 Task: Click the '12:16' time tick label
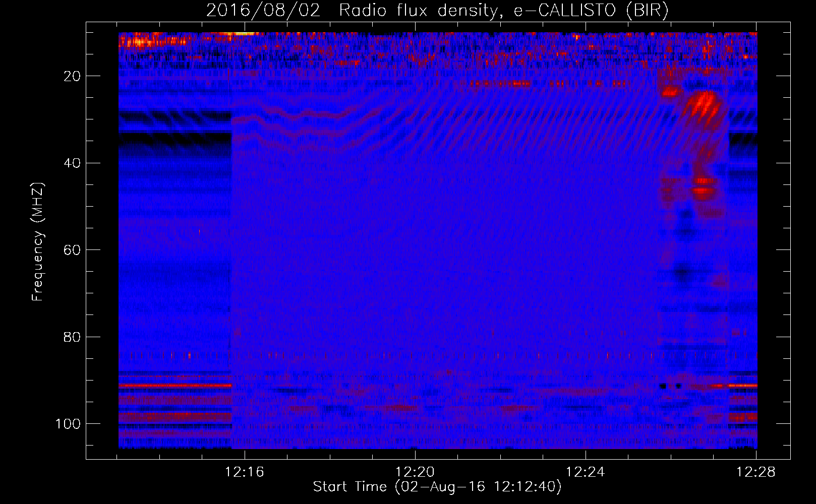coord(245,472)
